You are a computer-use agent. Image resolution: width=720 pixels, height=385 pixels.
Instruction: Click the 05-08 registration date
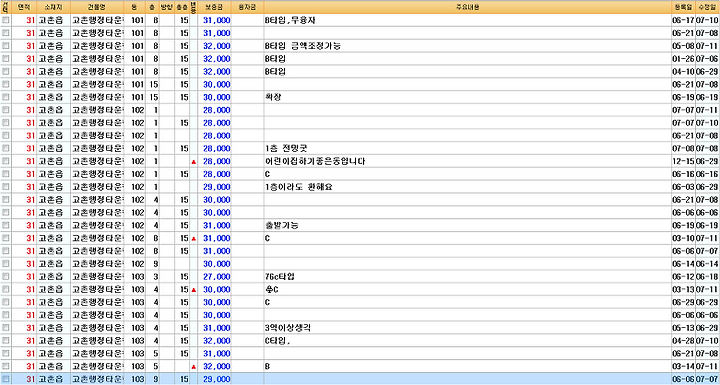click(683, 46)
